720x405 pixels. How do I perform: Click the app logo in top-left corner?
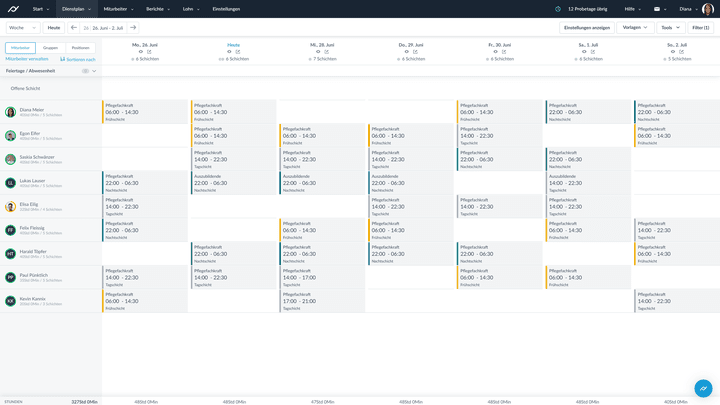13,8
